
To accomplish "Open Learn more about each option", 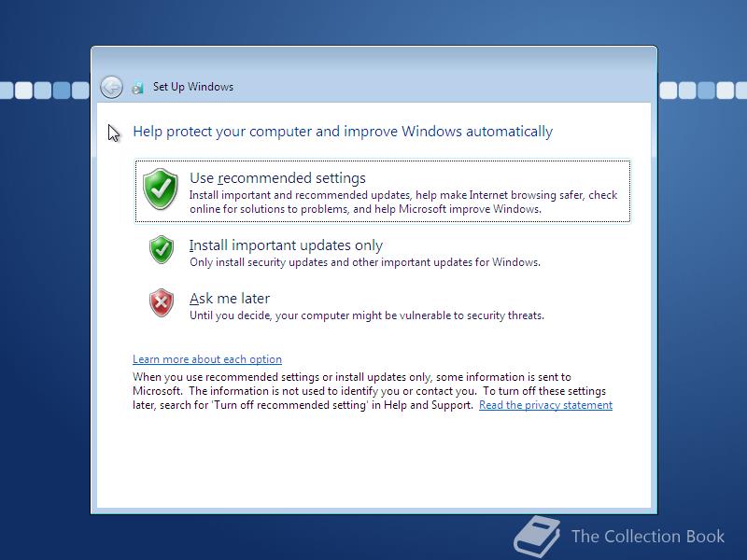I will [207, 359].
